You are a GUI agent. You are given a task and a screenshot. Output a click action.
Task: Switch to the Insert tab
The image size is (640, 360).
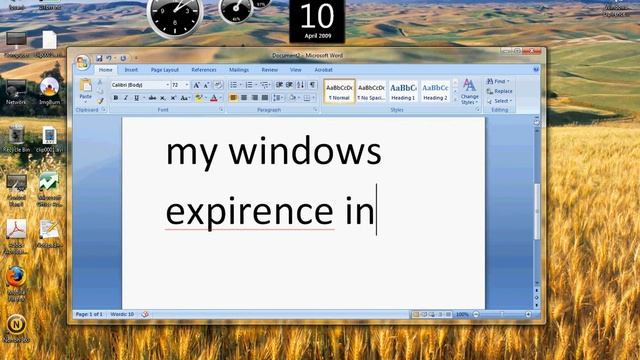(x=131, y=70)
